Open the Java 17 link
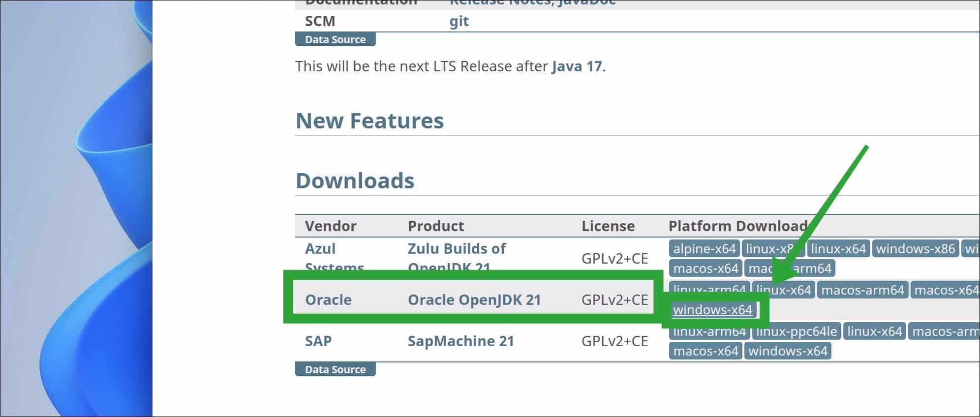Image resolution: width=980 pixels, height=417 pixels. (577, 66)
